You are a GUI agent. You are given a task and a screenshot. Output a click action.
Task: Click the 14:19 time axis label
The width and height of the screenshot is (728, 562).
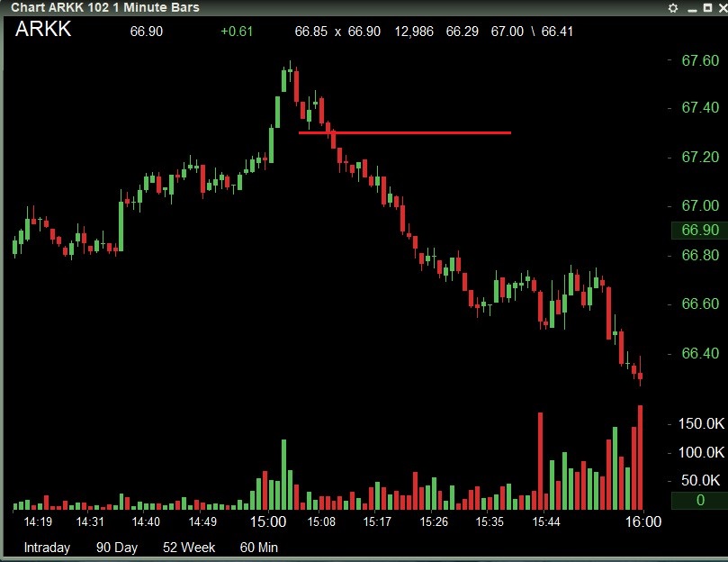38,522
